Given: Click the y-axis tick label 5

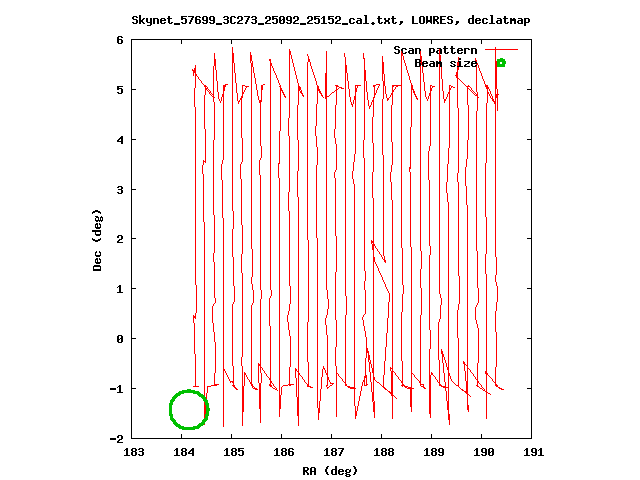Looking at the screenshot, I should (x=120, y=90).
